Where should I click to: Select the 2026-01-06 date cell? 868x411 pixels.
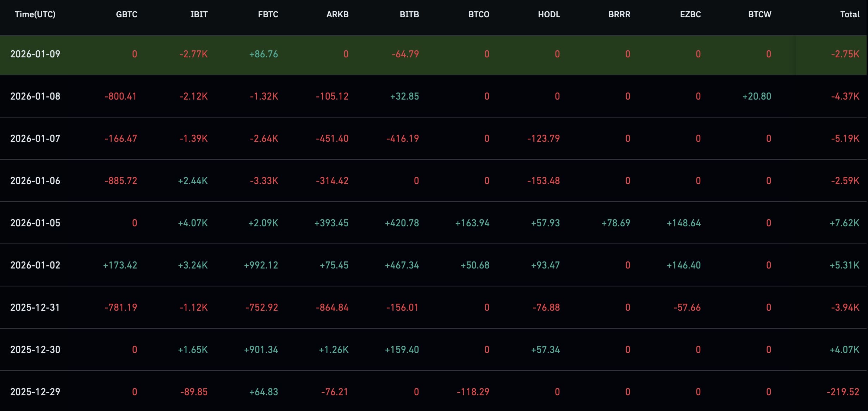[x=35, y=181]
